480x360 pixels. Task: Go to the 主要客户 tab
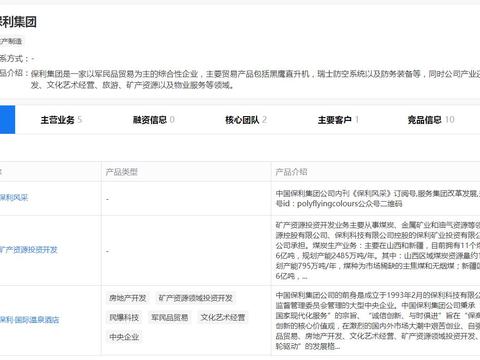[338, 120]
